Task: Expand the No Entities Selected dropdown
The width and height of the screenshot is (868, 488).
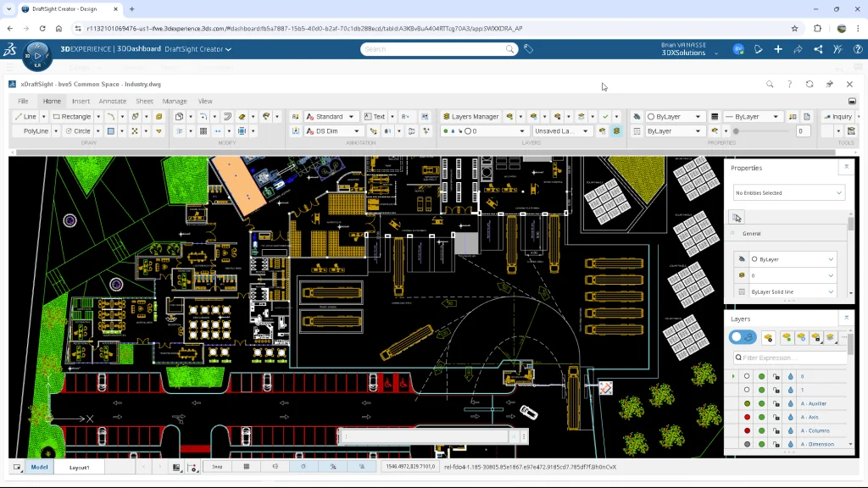Action: pyautogui.click(x=788, y=193)
